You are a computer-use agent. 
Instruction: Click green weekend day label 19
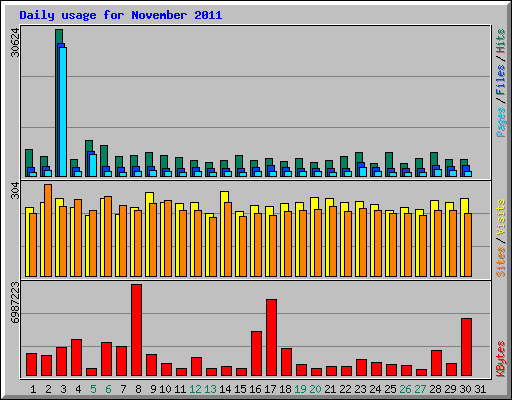coord(300,389)
